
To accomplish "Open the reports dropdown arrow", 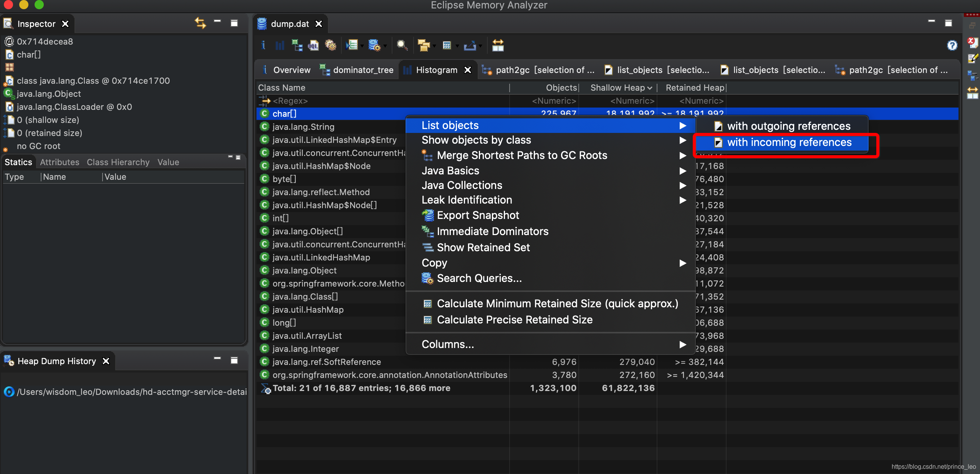I will pyautogui.click(x=362, y=46).
